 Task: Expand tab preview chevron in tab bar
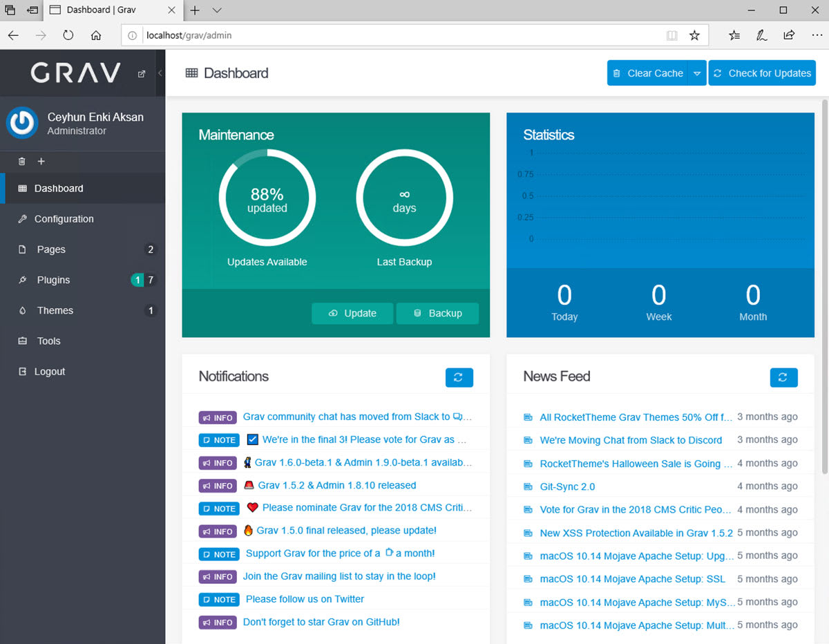pos(217,10)
